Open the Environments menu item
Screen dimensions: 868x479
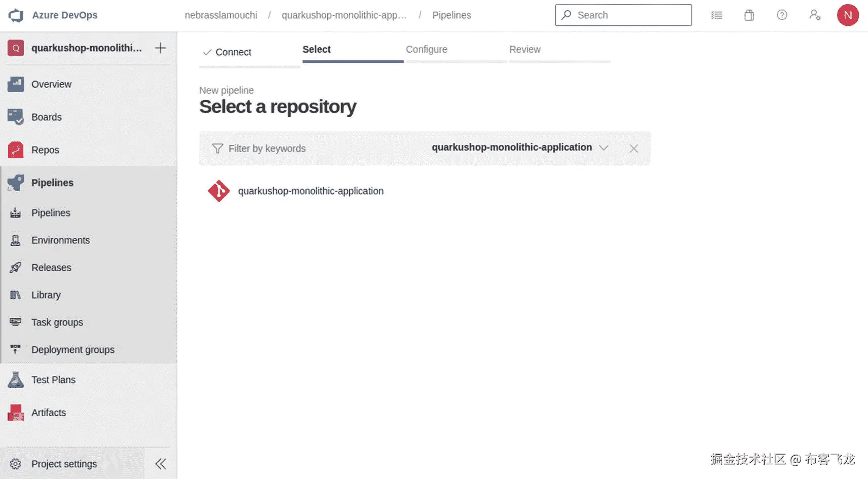60,240
